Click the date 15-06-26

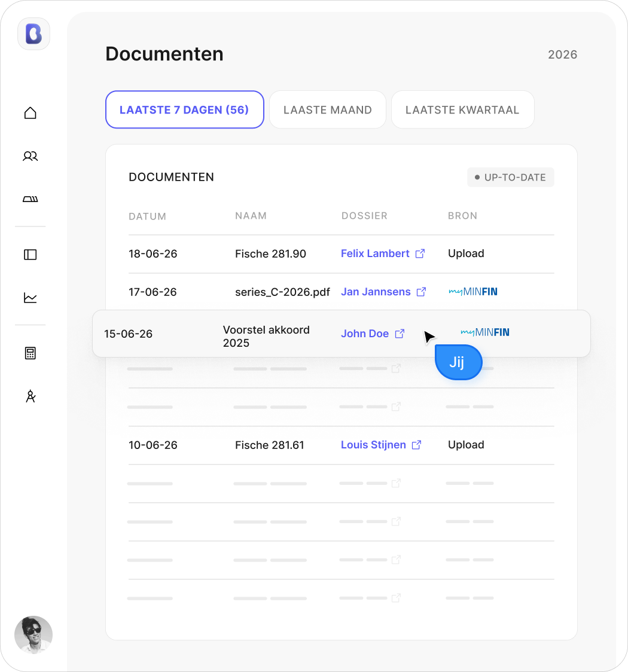tap(128, 334)
